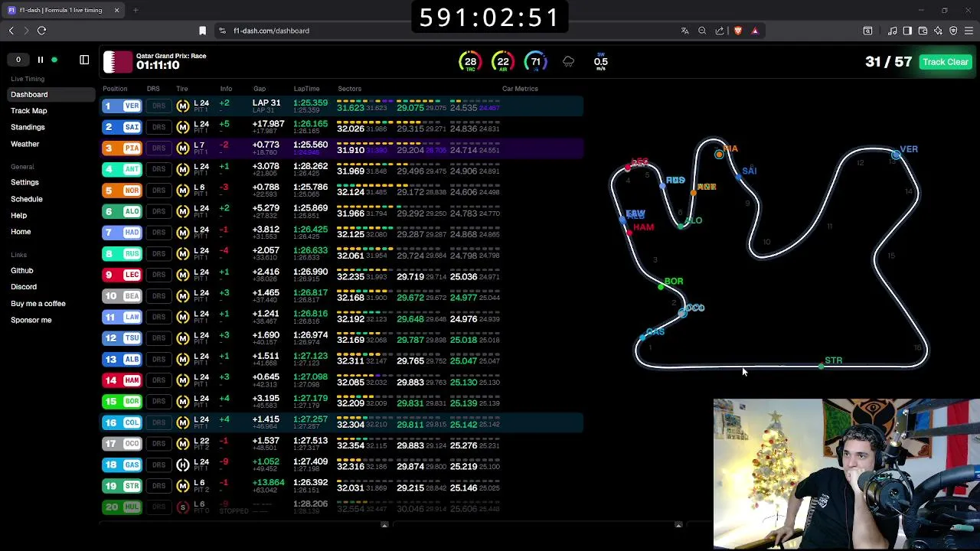Click the DRS indicator in NOR row

(158, 191)
